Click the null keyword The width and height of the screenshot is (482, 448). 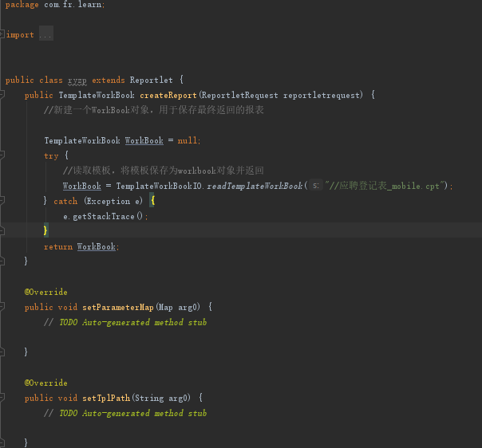click(x=188, y=140)
